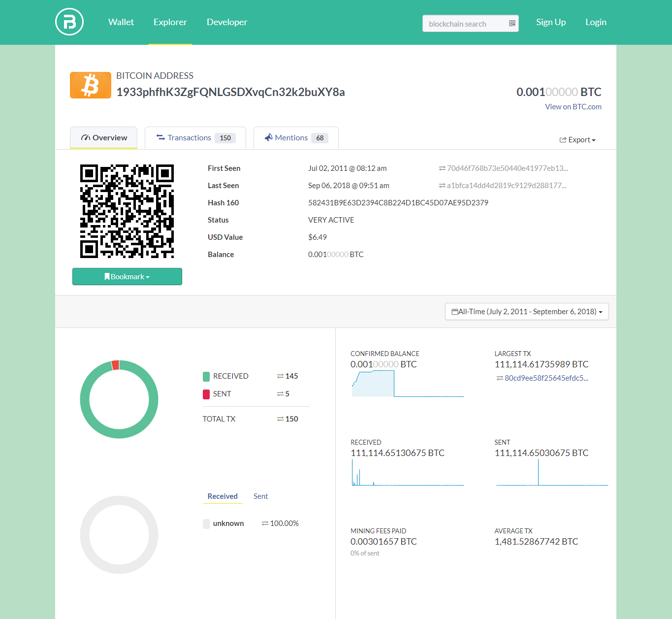The image size is (672, 619).
Task: Click the transfer icon next to Total TX 150
Action: coord(280,419)
